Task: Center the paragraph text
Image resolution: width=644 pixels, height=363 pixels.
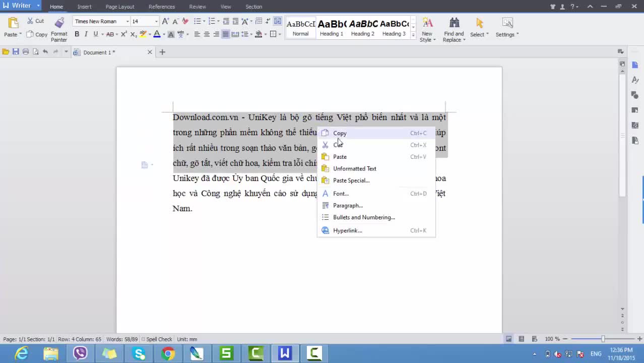Action: tap(207, 34)
